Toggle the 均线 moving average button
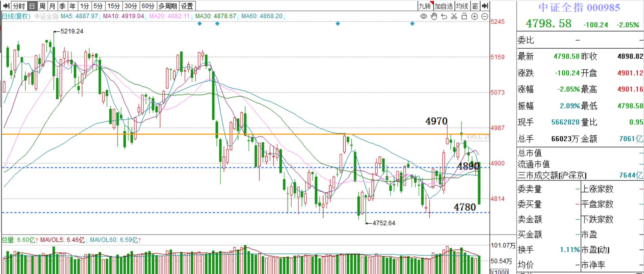 click(x=462, y=6)
